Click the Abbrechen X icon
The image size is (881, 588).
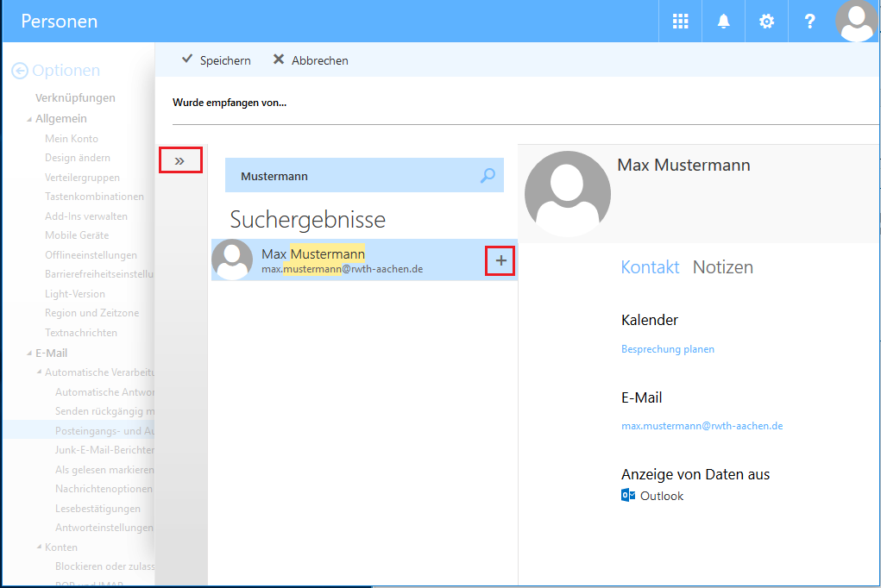tap(278, 59)
